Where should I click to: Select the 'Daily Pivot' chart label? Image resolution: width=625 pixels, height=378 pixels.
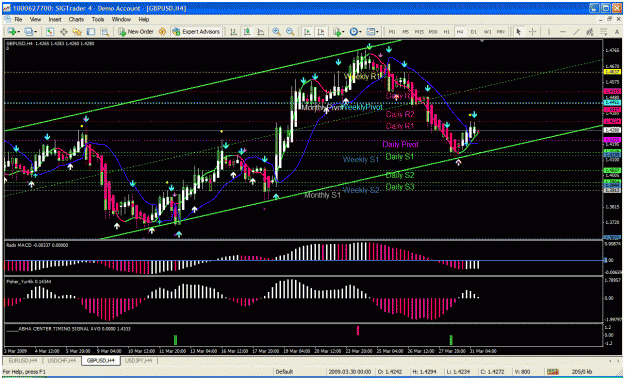[x=400, y=144]
